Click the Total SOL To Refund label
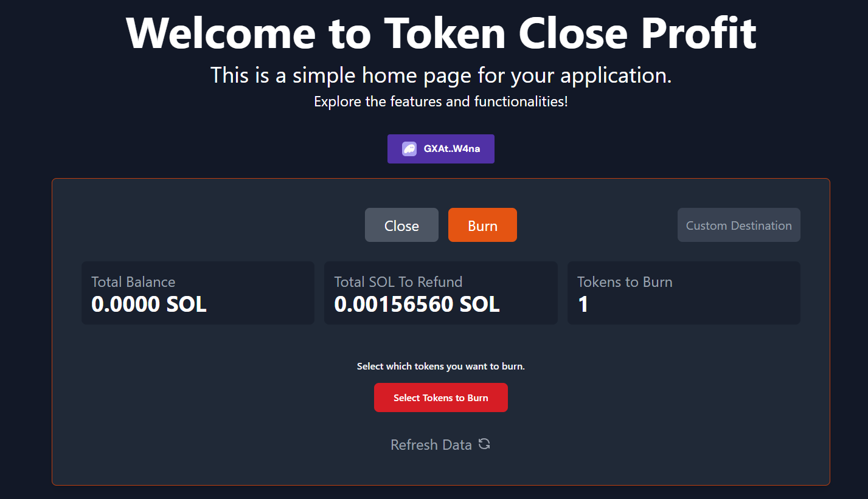Image resolution: width=868 pixels, height=499 pixels. pyautogui.click(x=398, y=282)
